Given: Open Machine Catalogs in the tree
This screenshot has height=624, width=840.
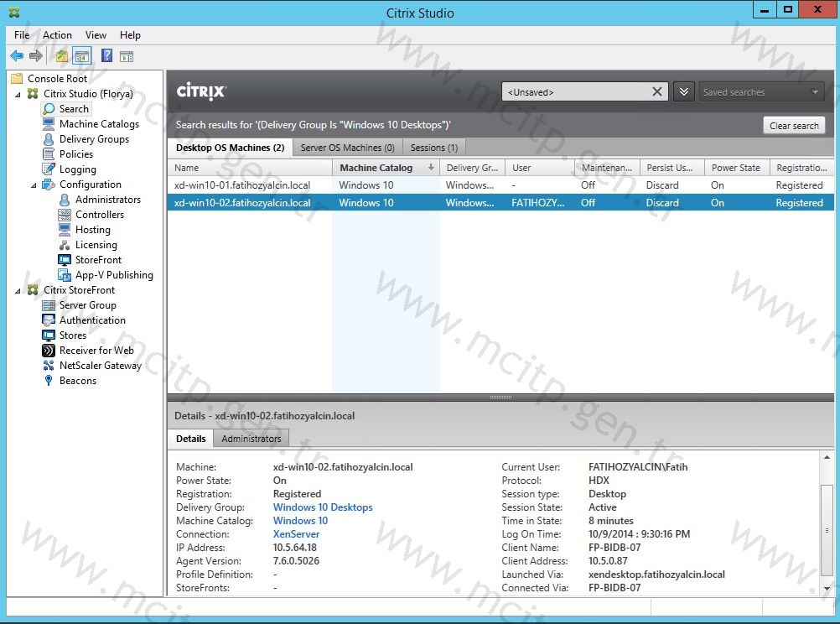Looking at the screenshot, I should [99, 124].
